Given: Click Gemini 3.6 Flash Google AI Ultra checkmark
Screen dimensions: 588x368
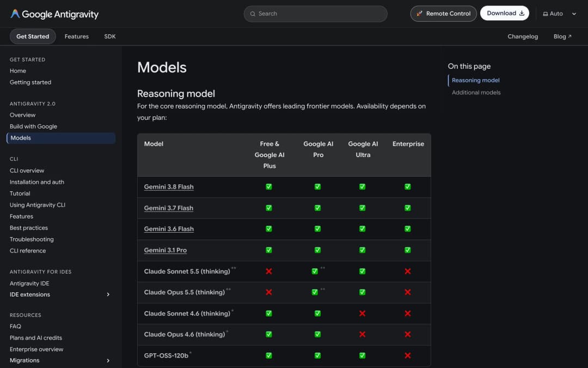Looking at the screenshot, I should 362,228.
